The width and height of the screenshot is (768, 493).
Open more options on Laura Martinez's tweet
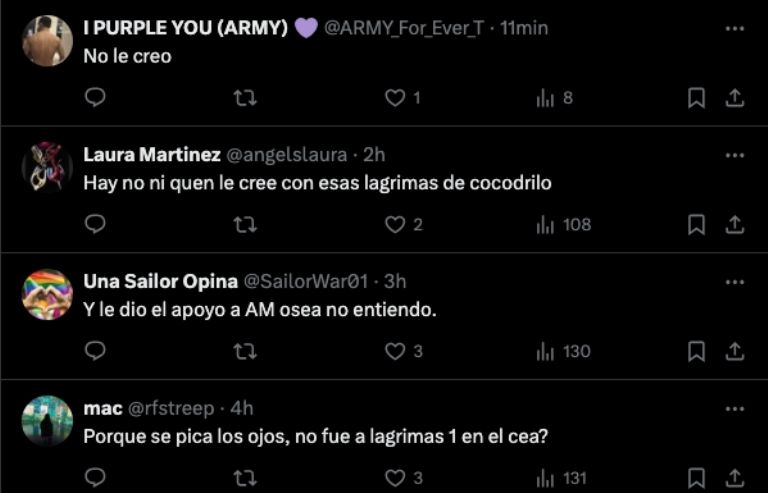pos(735,155)
